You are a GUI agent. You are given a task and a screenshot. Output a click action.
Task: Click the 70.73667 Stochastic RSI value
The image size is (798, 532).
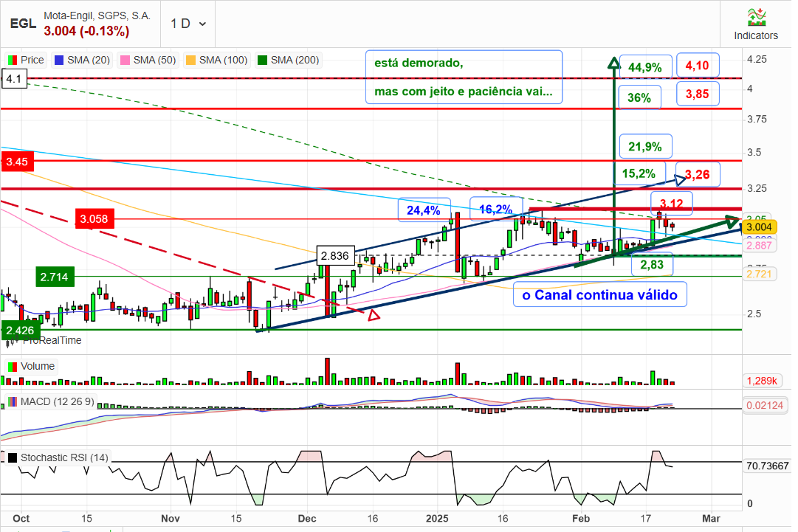tap(768, 466)
